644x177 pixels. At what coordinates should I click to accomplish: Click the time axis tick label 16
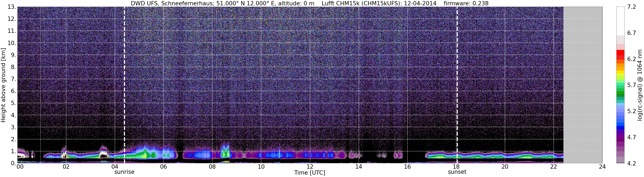[407, 167]
